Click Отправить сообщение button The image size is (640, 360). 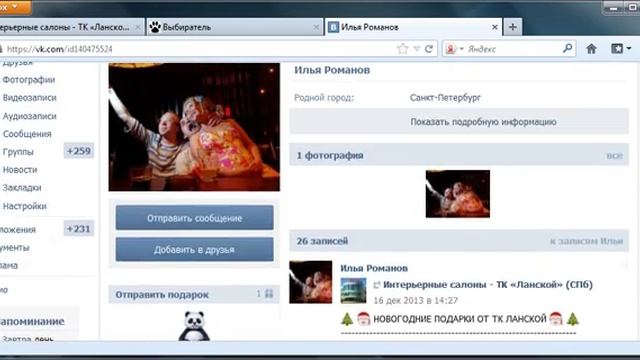click(194, 218)
